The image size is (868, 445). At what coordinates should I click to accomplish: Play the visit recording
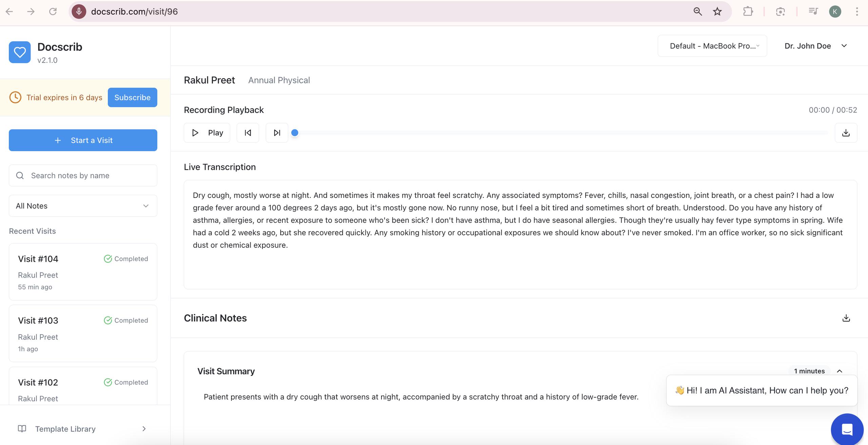pos(207,133)
